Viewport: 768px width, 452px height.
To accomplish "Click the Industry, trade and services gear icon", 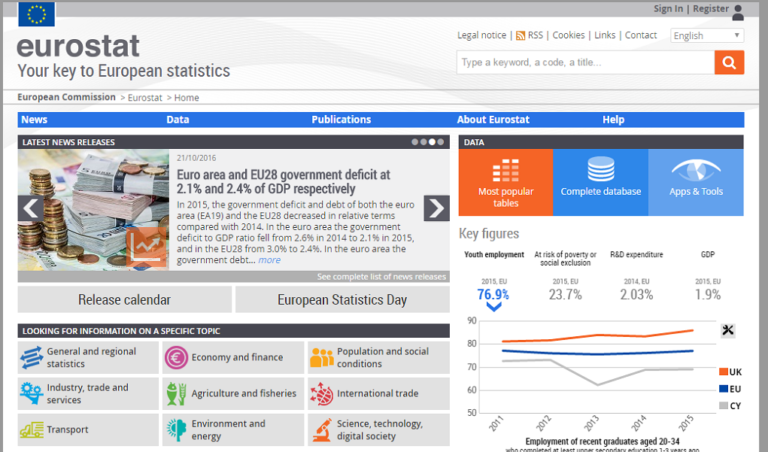I will pos(32,393).
